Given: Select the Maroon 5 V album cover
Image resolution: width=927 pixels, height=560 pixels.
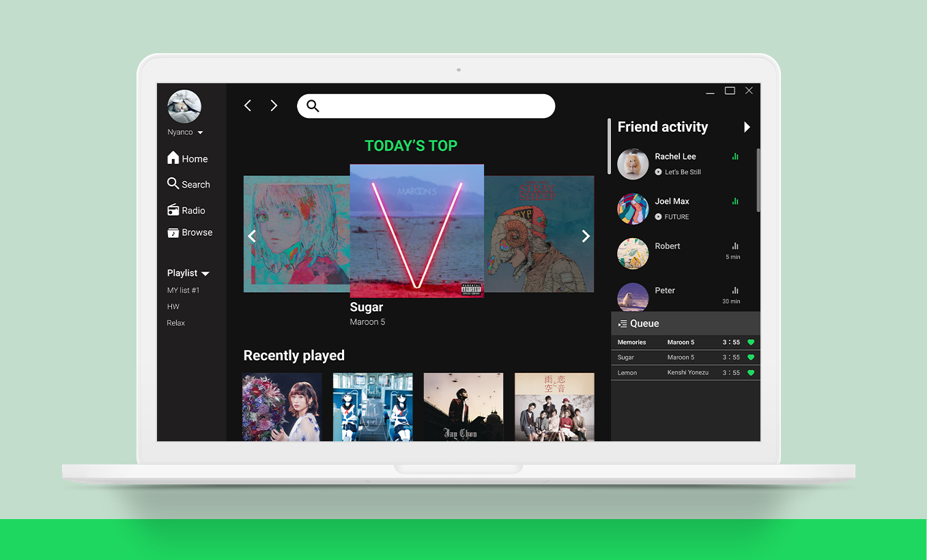Looking at the screenshot, I should (417, 231).
